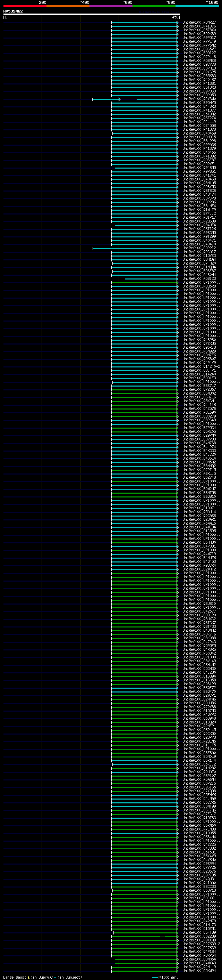
Task: Click the red 20% identity legend bar
Action: point(25,6)
